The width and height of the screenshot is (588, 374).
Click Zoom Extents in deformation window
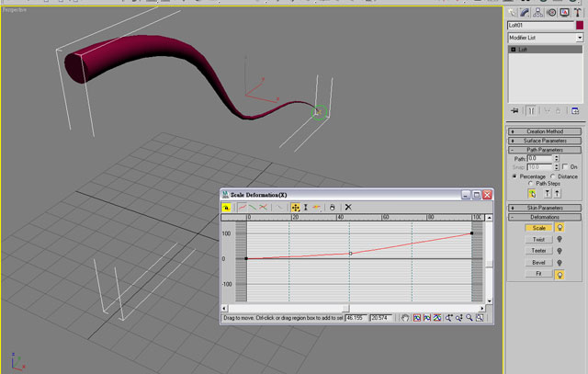coord(416,318)
